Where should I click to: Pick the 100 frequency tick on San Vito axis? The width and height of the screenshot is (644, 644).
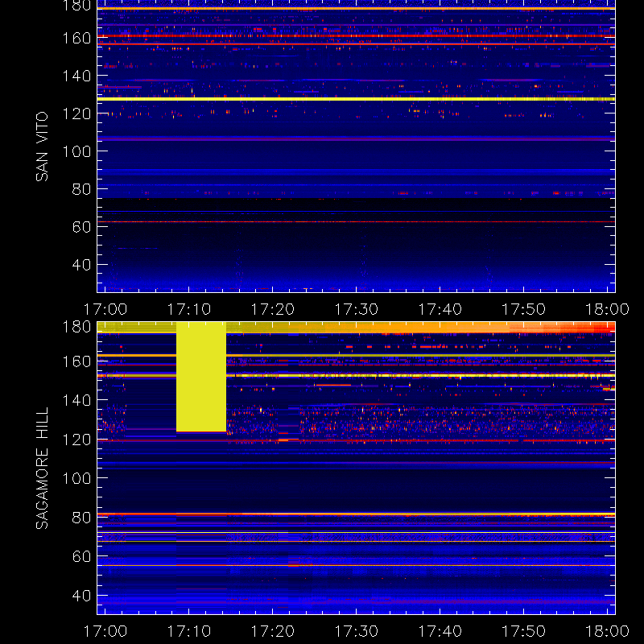coord(76,151)
